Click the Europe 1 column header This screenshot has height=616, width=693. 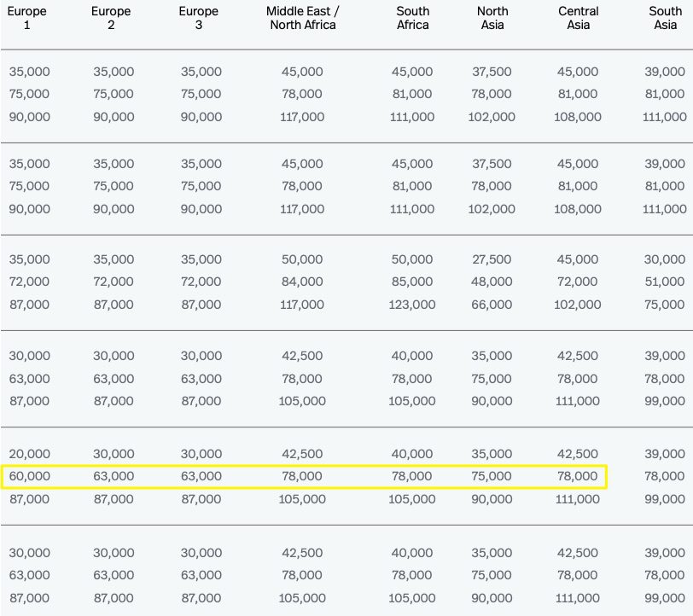[27, 18]
